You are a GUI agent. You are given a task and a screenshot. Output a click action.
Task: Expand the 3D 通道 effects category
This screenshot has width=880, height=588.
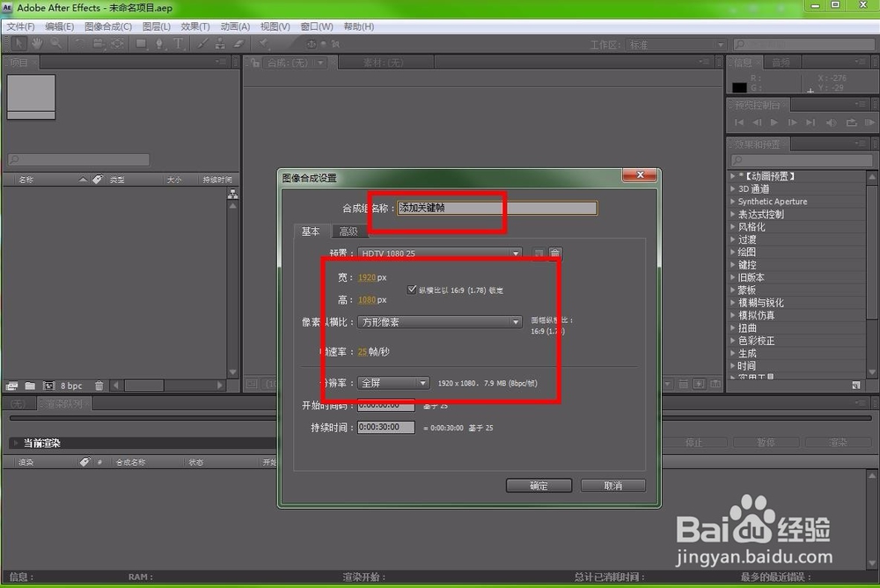coord(733,188)
